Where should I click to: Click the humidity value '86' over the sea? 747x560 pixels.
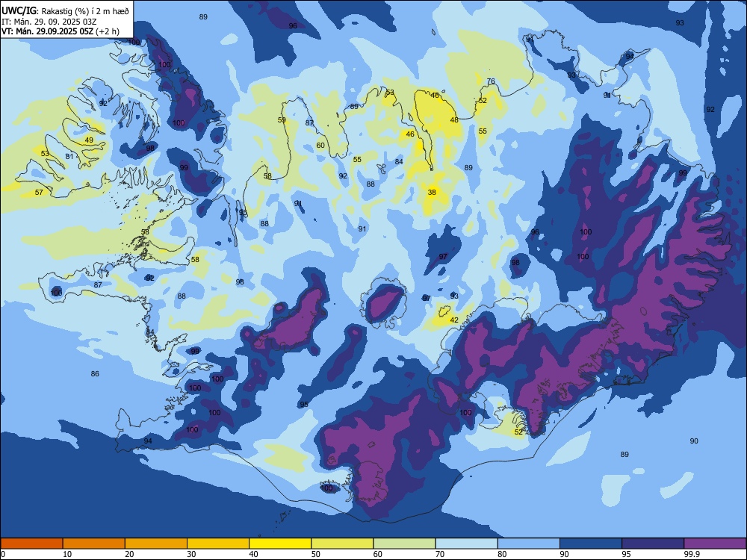tap(95, 374)
